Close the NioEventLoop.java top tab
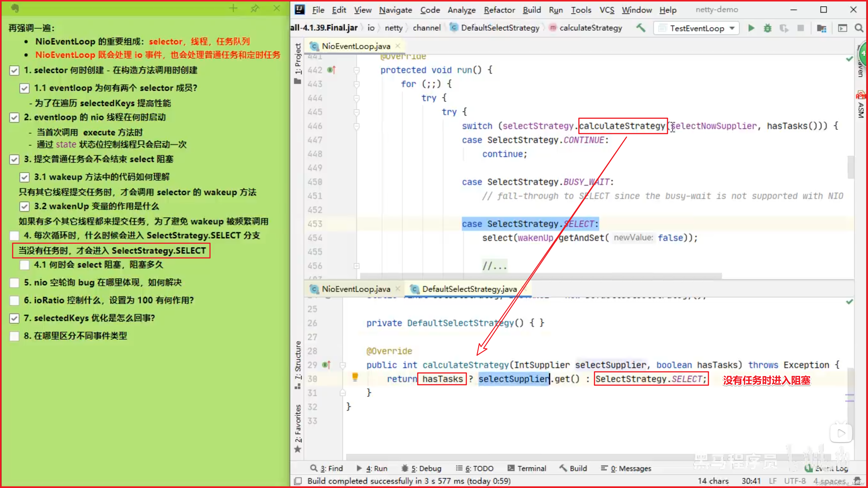 point(398,46)
